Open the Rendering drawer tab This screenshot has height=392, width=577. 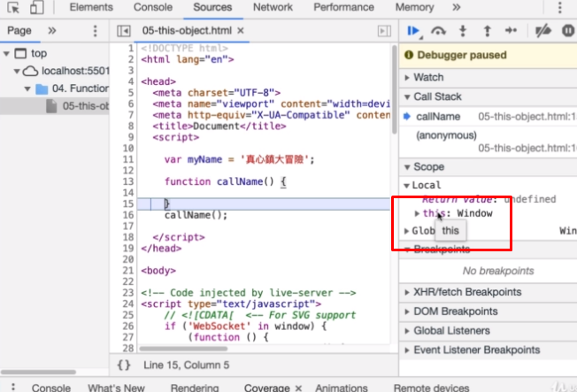coord(195,388)
